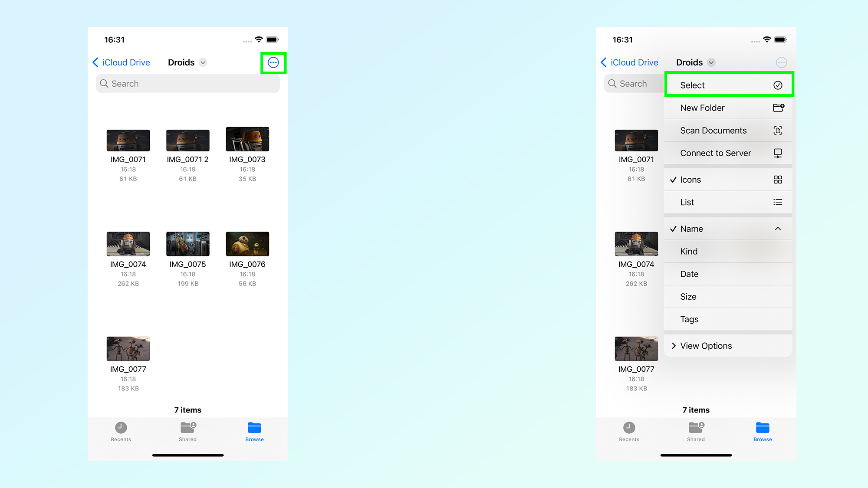The image size is (868, 488).
Task: Click the three-dot more options icon
Action: [273, 62]
